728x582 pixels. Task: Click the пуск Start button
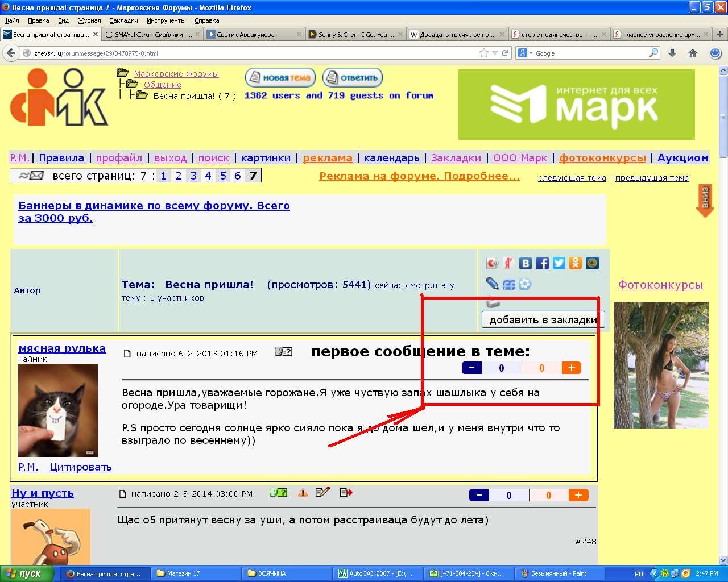pyautogui.click(x=27, y=573)
